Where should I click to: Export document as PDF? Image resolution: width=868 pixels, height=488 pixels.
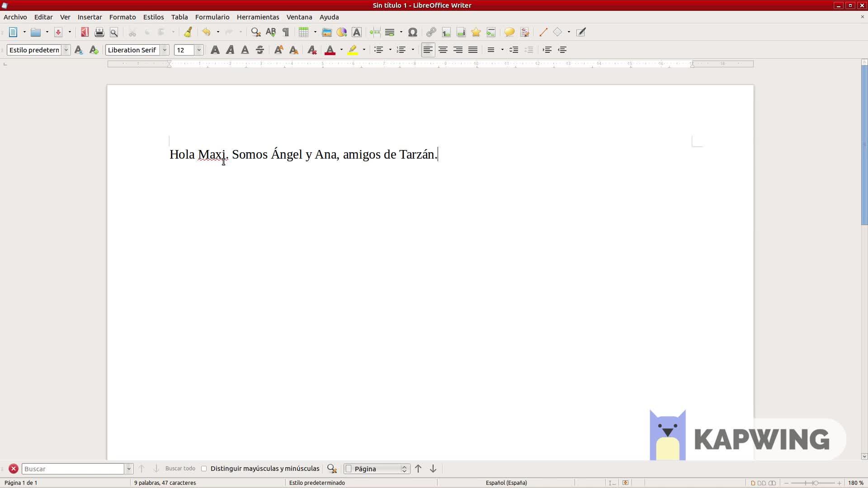[85, 32]
